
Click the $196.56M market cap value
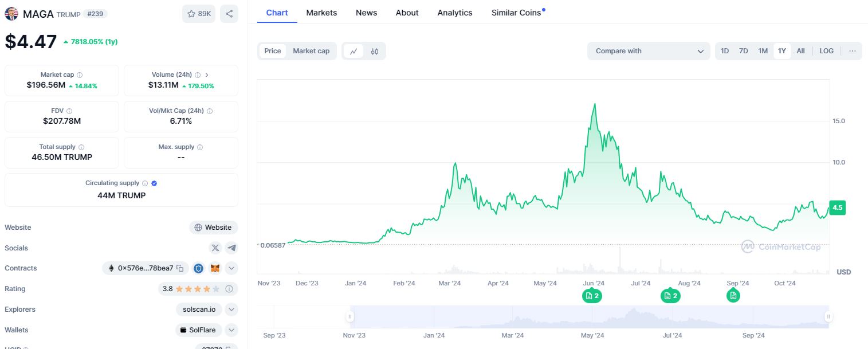pyautogui.click(x=46, y=85)
